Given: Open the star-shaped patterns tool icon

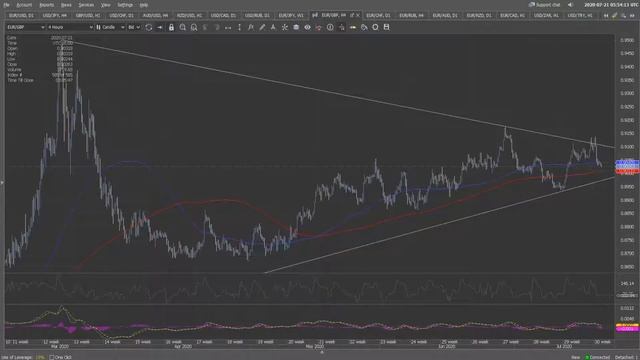Looking at the screenshot, I should 284,27.
